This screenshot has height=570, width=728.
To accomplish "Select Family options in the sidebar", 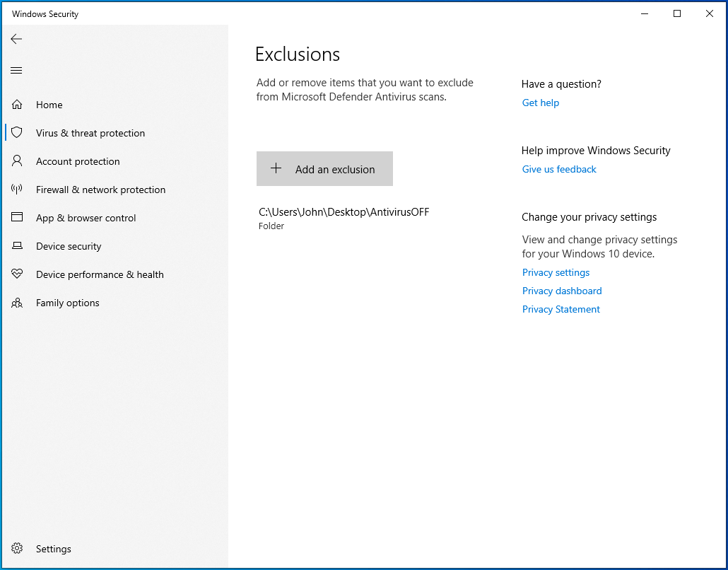I will click(x=67, y=303).
